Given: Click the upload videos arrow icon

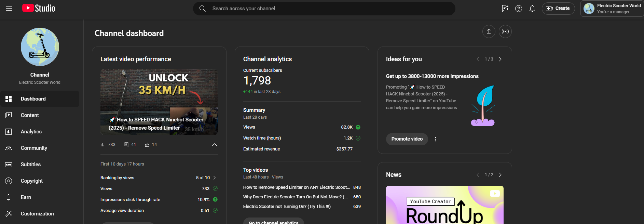Looking at the screenshot, I should 489,31.
